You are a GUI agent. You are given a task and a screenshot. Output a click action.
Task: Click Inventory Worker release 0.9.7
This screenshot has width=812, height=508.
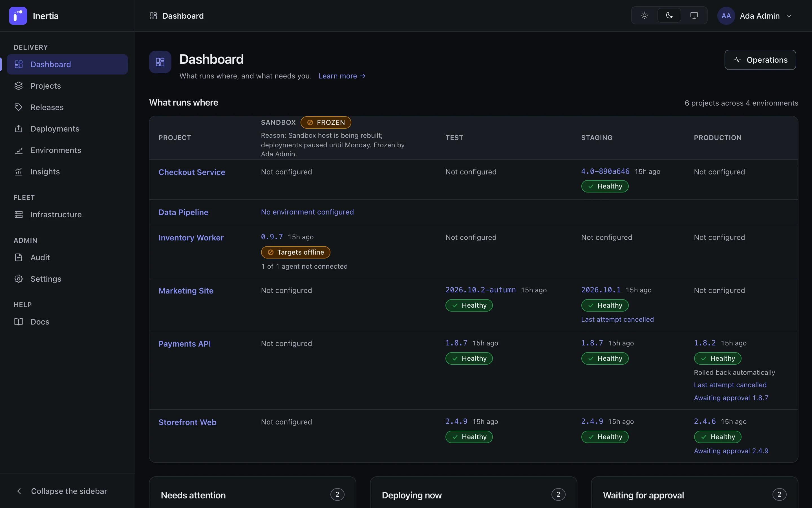point(272,237)
